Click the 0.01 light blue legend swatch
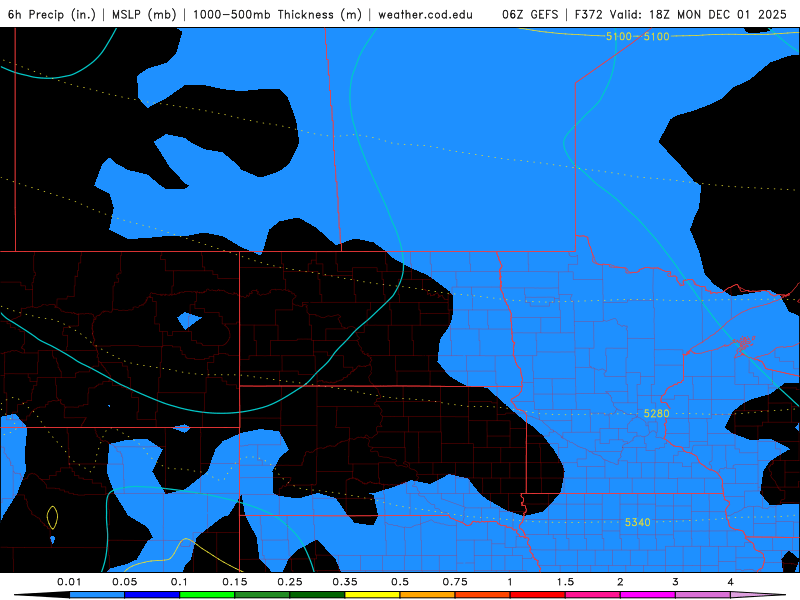 (97, 595)
